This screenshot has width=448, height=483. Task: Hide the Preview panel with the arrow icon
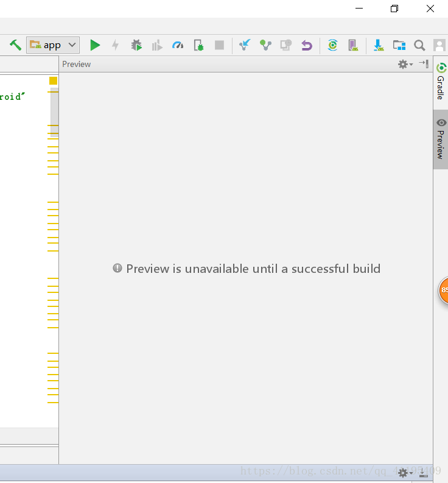pos(424,64)
